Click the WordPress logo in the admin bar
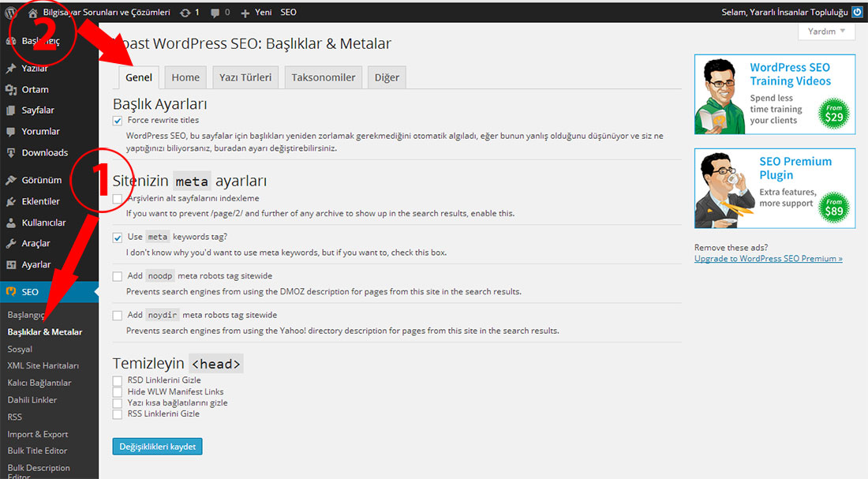The width and height of the screenshot is (868, 479). click(10, 12)
